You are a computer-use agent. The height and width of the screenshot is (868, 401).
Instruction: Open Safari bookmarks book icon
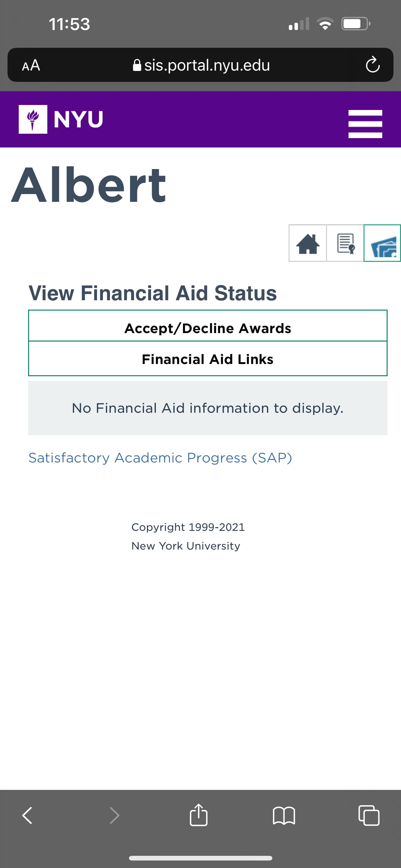284,816
